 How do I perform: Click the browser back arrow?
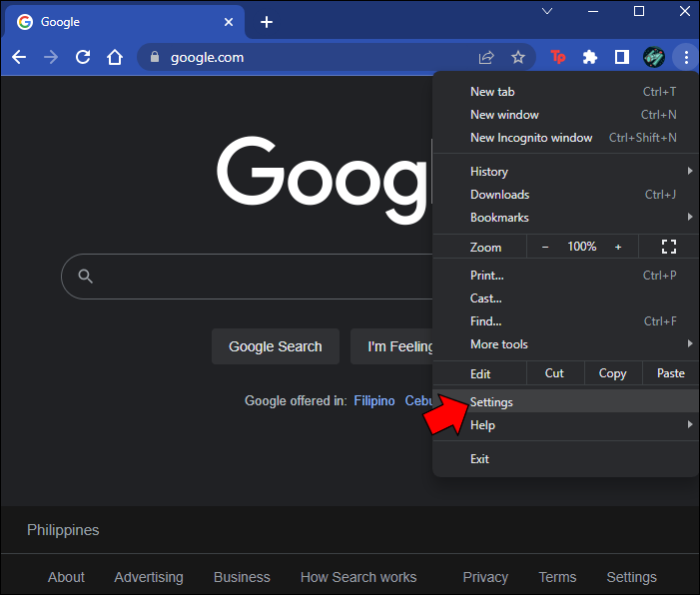pos(19,57)
